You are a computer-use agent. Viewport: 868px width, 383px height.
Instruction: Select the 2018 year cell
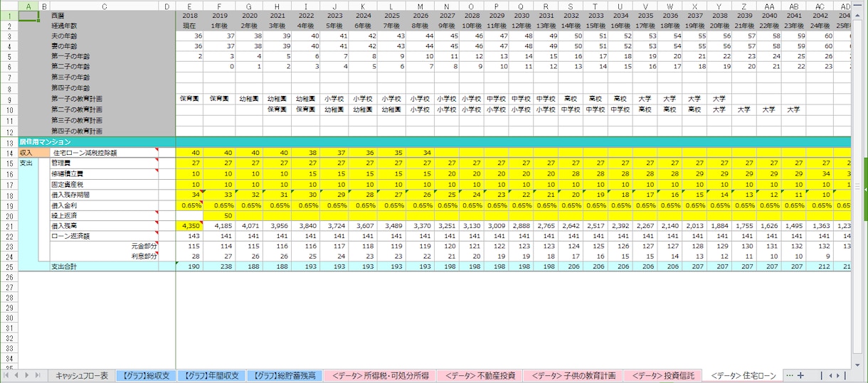[189, 15]
